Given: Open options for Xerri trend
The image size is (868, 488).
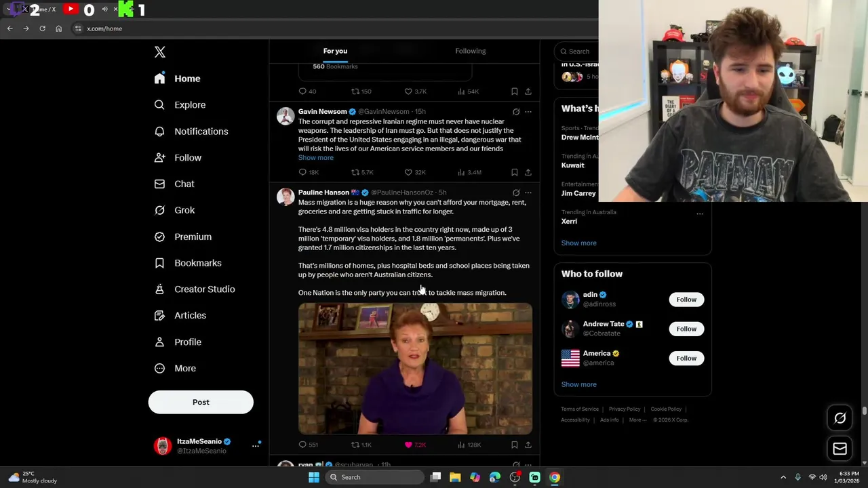Looking at the screenshot, I should pos(700,214).
